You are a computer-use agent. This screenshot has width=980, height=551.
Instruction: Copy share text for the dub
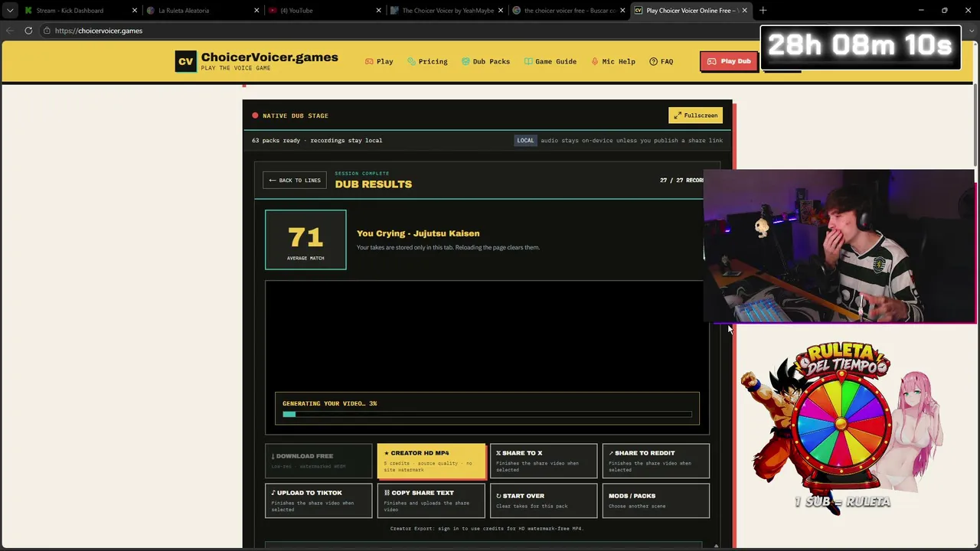tap(431, 500)
